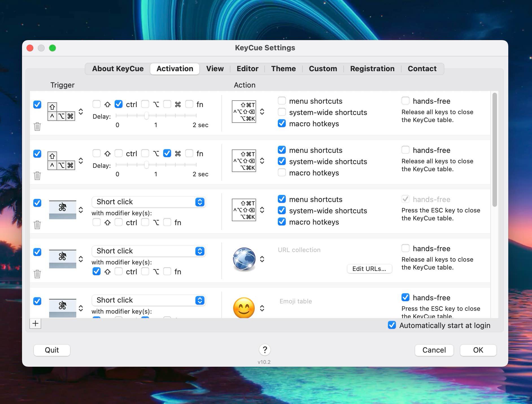Open the View tab
This screenshot has height=404, width=532.
(x=215, y=69)
